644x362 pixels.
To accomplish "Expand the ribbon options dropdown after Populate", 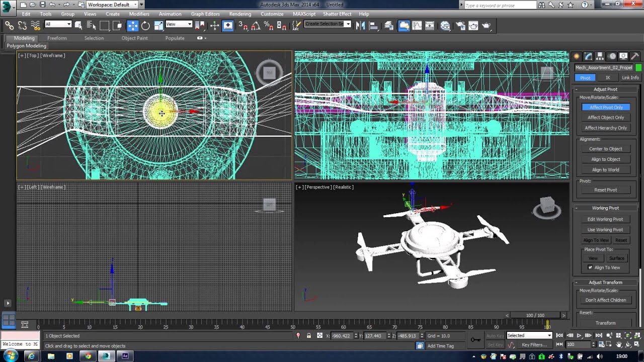I will tap(202, 38).
